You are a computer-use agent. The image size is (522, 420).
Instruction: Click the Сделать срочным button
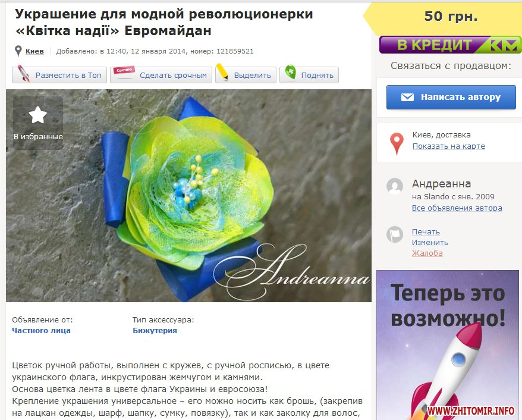(x=161, y=75)
